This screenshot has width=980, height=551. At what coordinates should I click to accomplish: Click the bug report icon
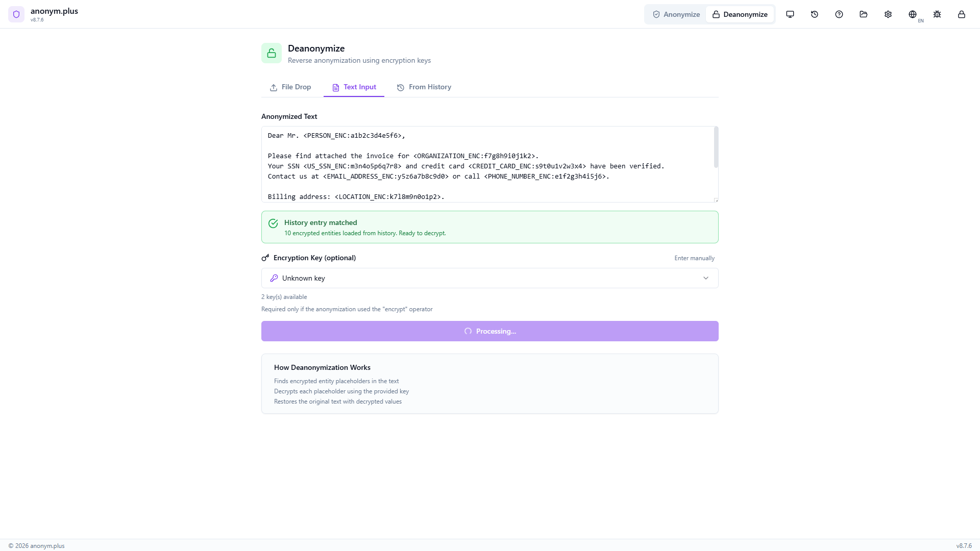pyautogui.click(x=937, y=14)
